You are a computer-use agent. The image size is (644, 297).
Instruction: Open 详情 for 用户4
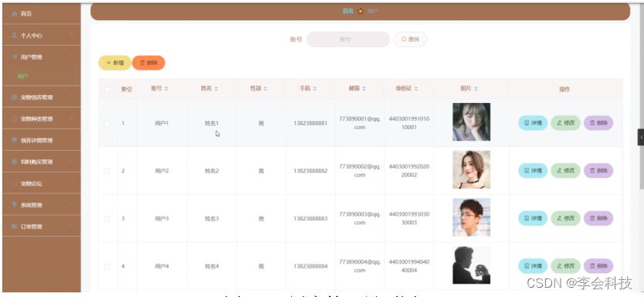(x=533, y=266)
